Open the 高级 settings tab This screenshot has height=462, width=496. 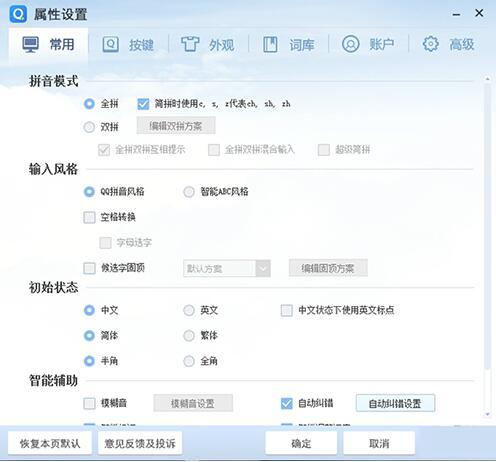(x=449, y=44)
